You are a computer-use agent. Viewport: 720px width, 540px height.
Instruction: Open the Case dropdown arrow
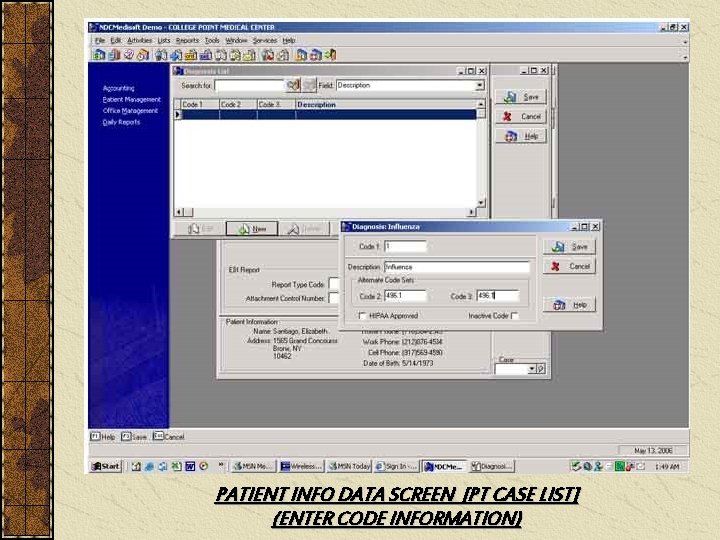click(x=531, y=369)
